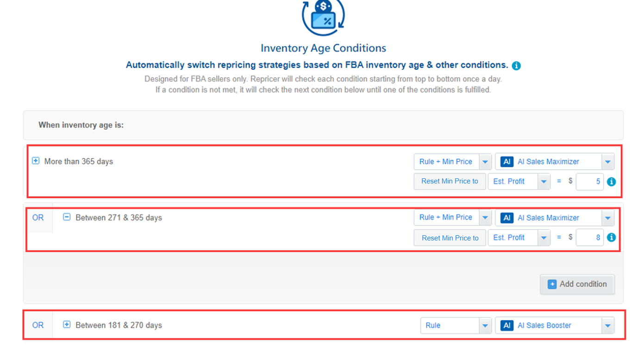The height and width of the screenshot is (353, 644).
Task: Click the plus icon inside Add condition
Action: [x=552, y=284]
